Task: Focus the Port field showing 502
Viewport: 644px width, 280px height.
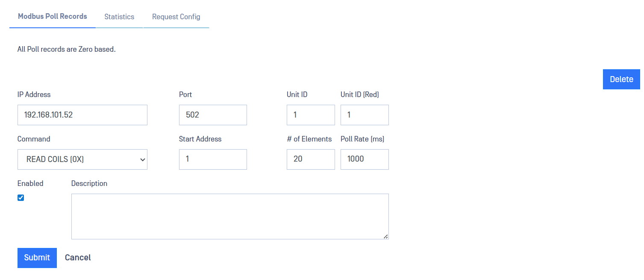Action: (x=213, y=115)
